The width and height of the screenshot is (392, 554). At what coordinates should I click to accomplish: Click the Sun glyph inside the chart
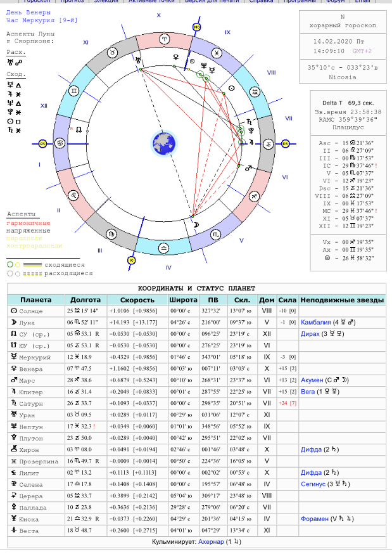click(231, 88)
